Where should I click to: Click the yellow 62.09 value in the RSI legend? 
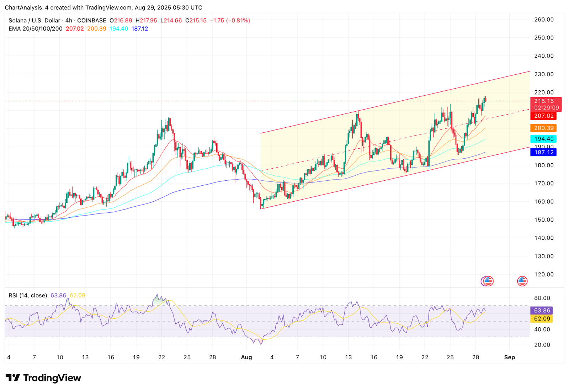(78, 295)
